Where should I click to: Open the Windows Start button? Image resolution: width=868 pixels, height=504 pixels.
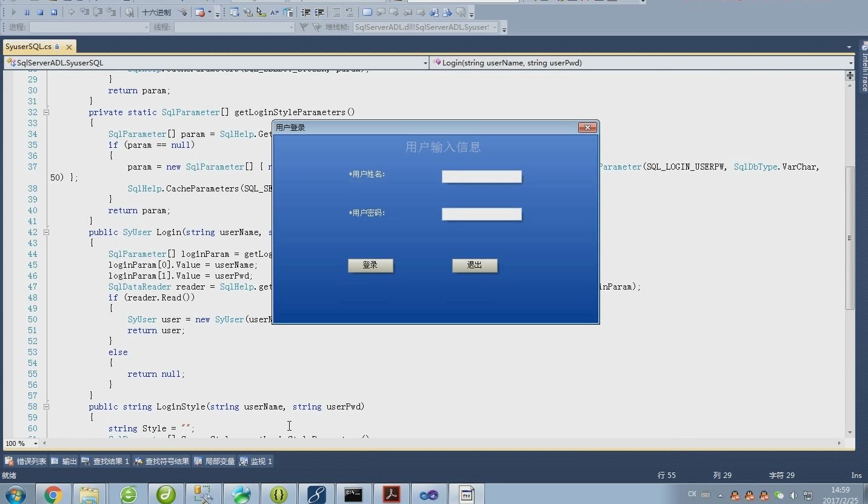click(x=15, y=494)
